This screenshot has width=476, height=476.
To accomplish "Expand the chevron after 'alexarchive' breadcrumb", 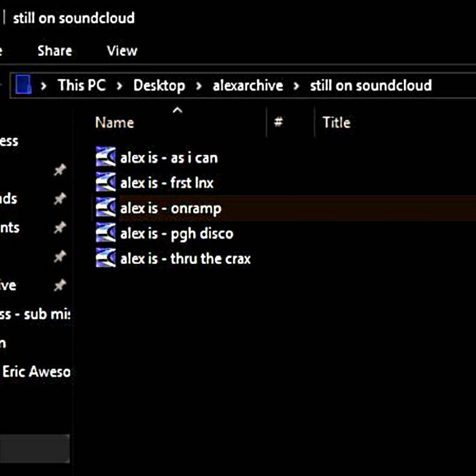I will click(296, 86).
